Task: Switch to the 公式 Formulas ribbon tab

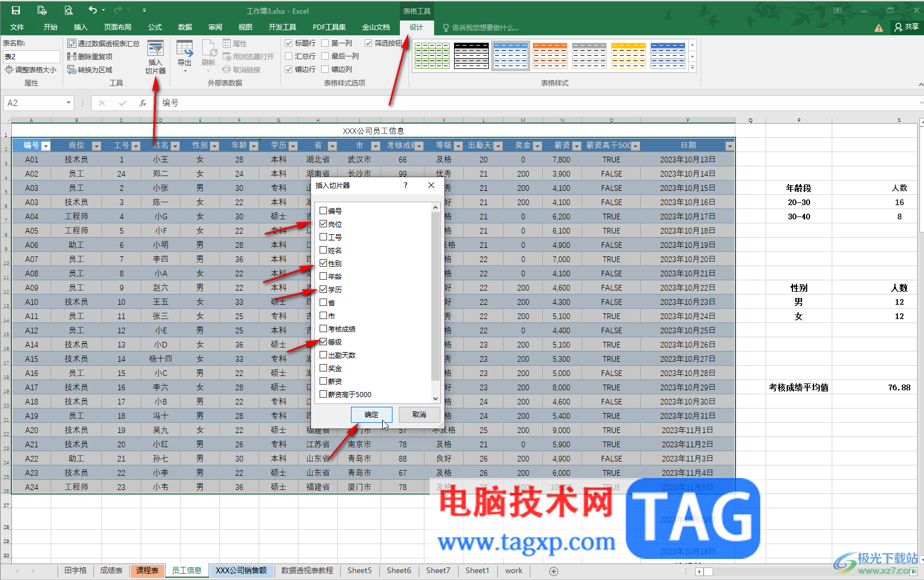Action: pos(155,27)
